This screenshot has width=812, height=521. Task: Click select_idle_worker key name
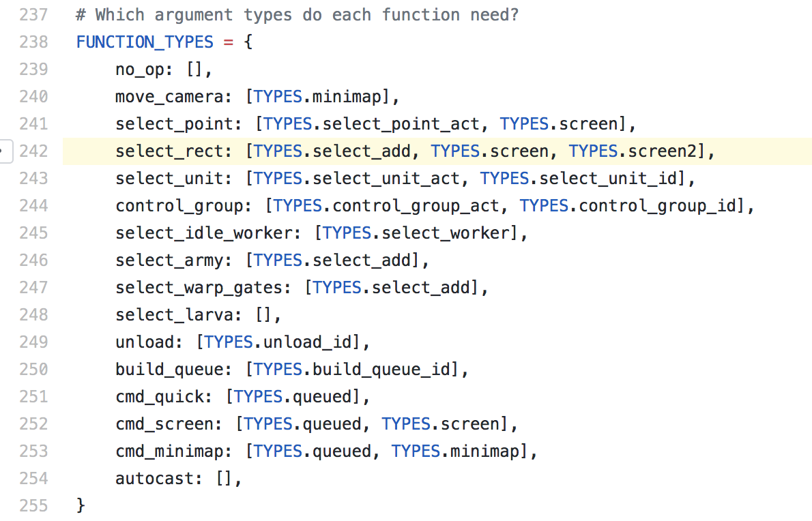pos(203,233)
